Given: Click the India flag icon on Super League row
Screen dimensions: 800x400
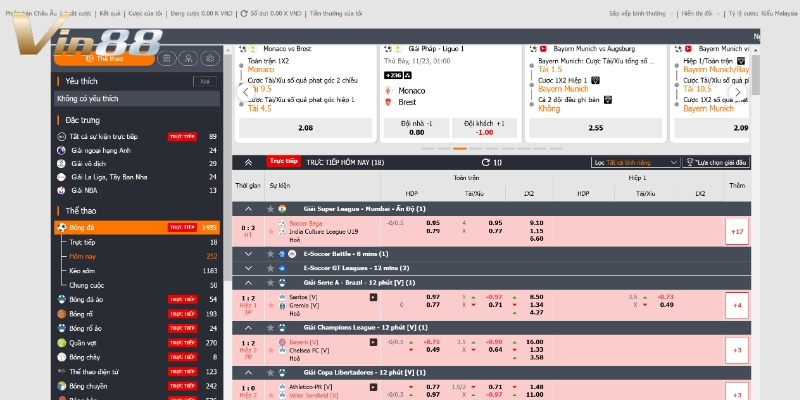Looking at the screenshot, I should (282, 209).
